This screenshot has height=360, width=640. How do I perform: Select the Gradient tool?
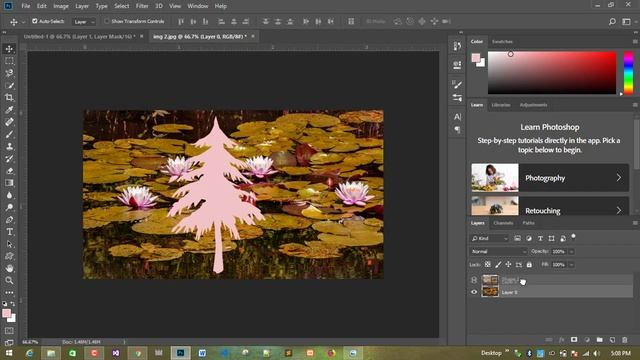(x=9, y=183)
